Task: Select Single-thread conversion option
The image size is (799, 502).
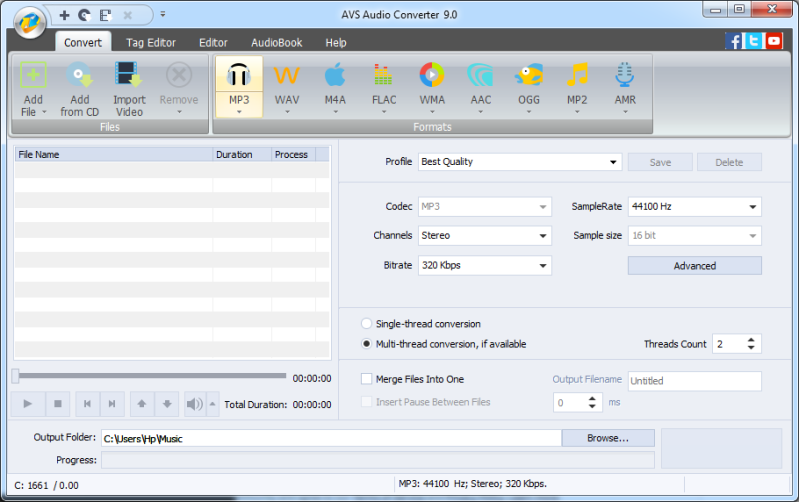Action: pos(367,324)
